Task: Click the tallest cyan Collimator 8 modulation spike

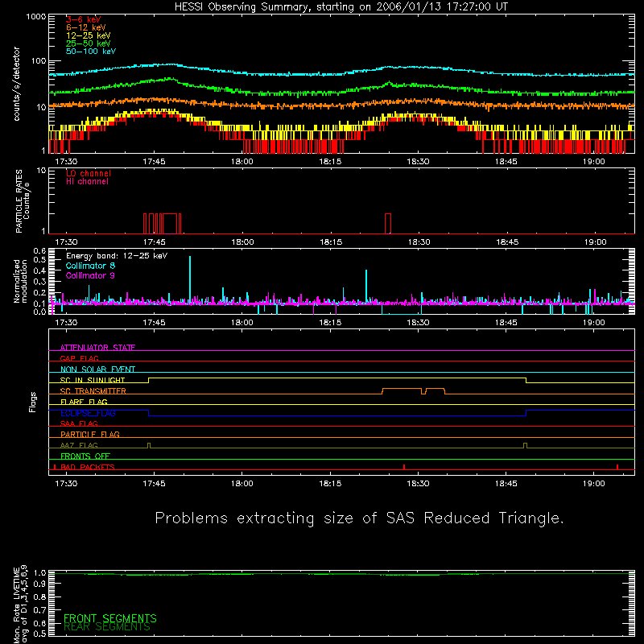Action: click(190, 279)
